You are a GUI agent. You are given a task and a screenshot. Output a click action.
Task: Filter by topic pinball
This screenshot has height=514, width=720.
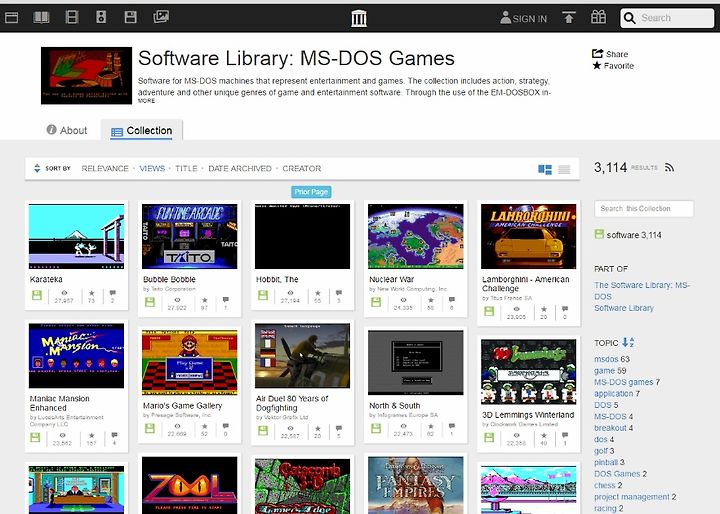click(x=606, y=462)
